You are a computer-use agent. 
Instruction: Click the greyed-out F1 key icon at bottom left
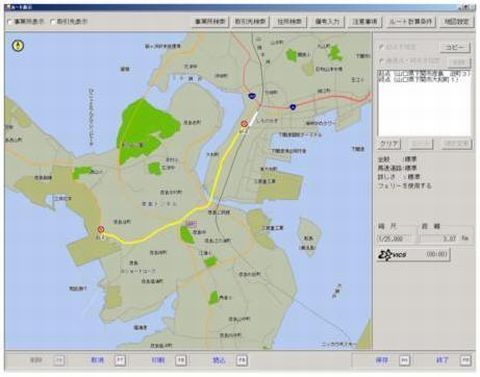pyautogui.click(x=59, y=360)
